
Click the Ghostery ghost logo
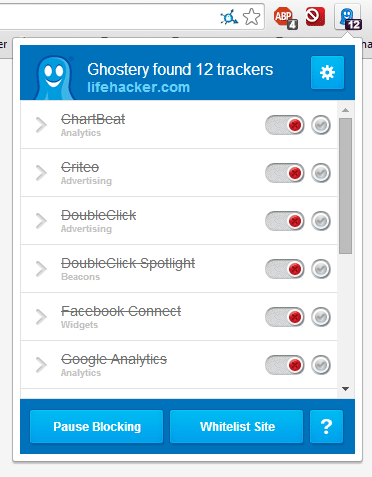tap(54, 78)
